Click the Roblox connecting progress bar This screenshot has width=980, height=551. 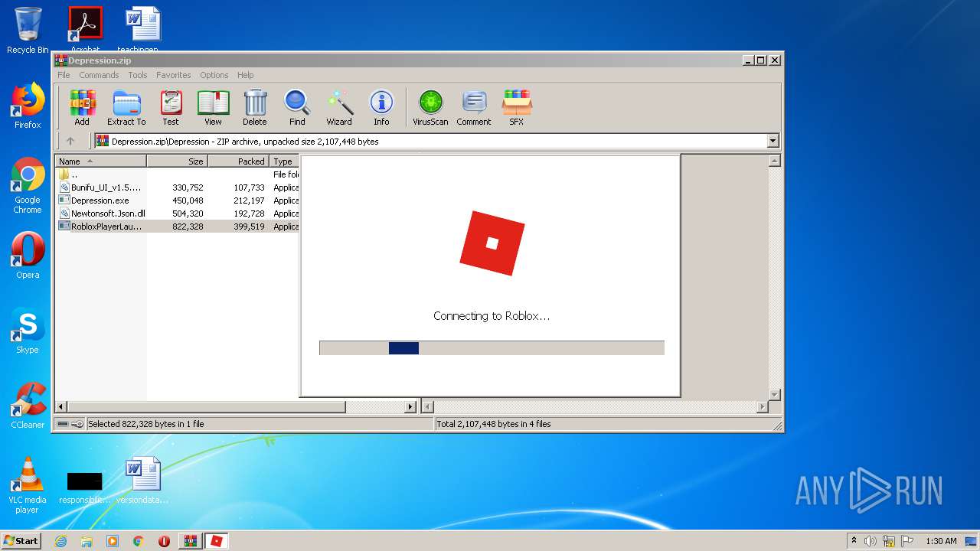pyautogui.click(x=492, y=348)
